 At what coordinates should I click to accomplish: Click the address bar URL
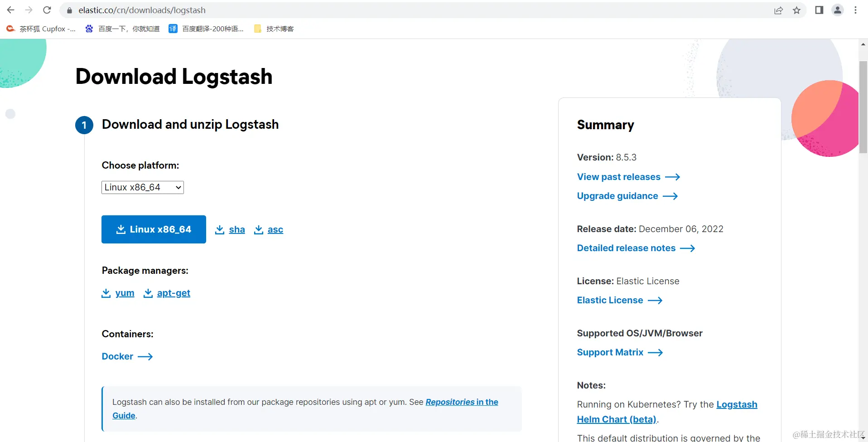point(142,10)
